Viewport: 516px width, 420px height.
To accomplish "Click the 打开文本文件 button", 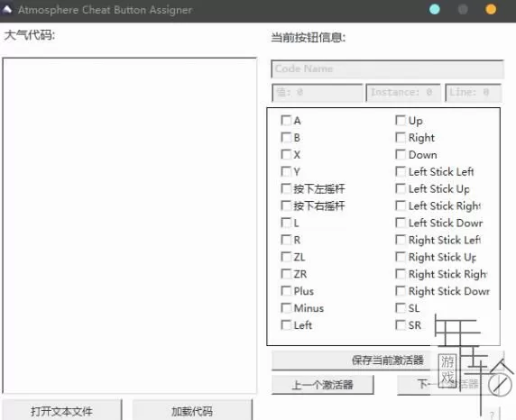I will pyautogui.click(x=62, y=411).
